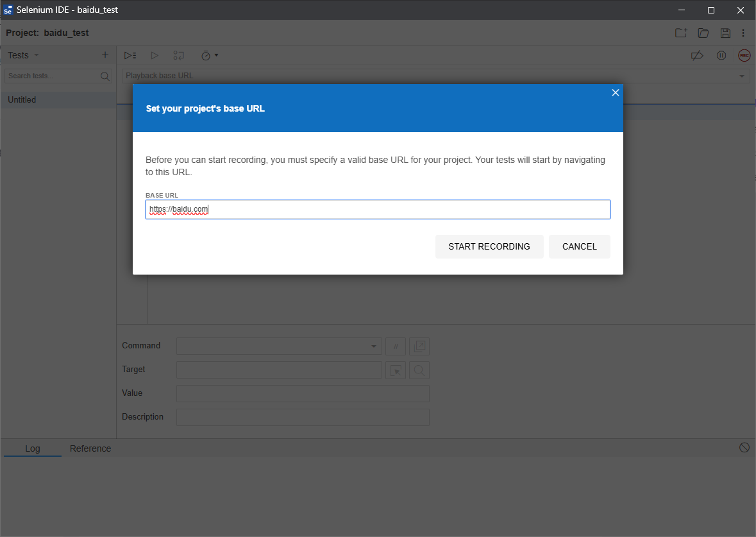Expand the speed timer dropdown arrow

click(217, 55)
